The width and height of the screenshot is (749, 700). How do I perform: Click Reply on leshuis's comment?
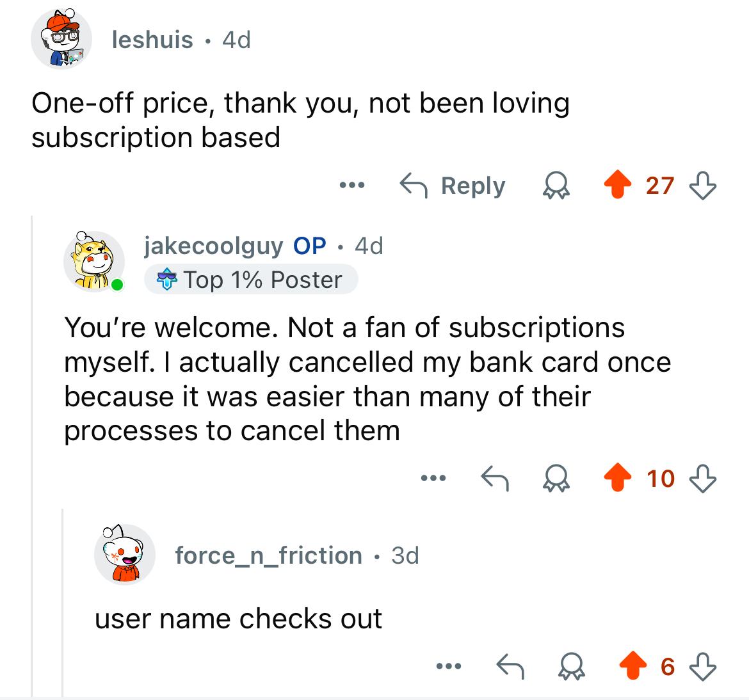click(453, 186)
